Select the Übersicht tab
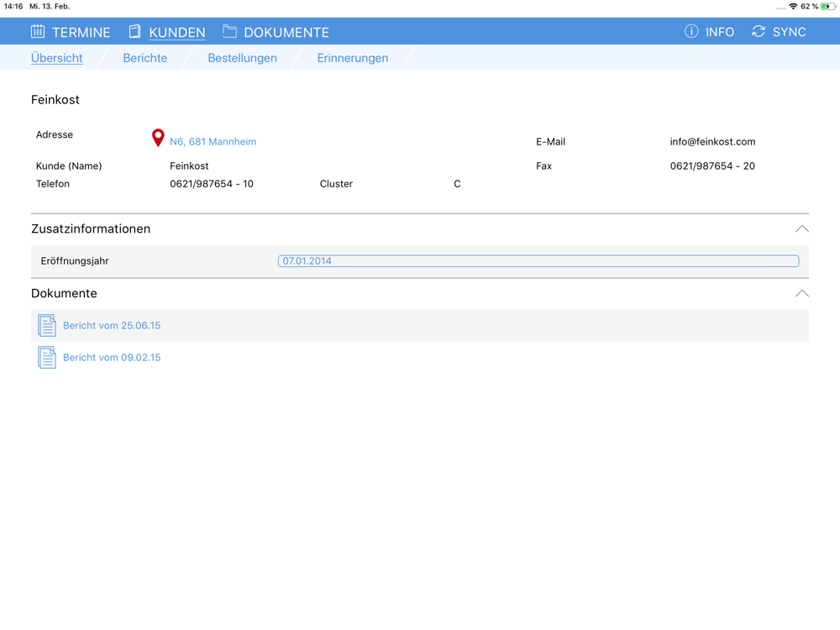The height and width of the screenshot is (630, 840). point(57,58)
